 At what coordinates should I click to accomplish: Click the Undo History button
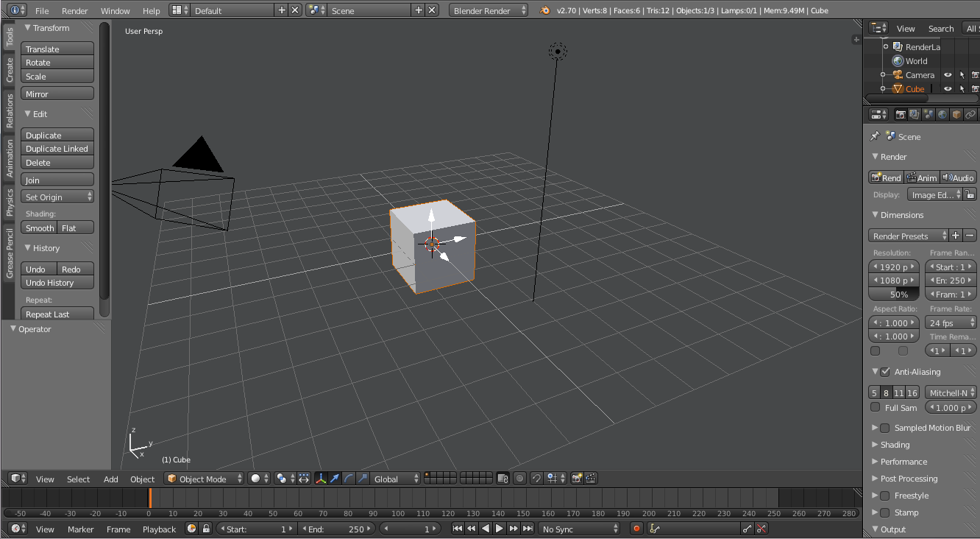point(57,283)
